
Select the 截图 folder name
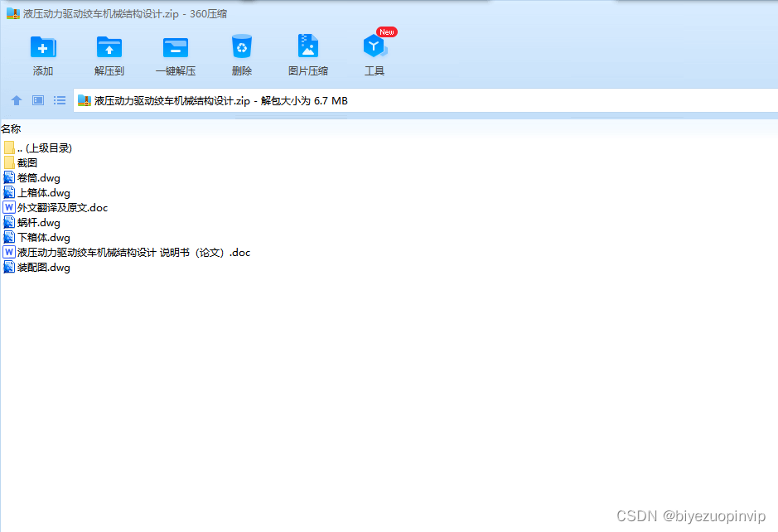point(27,162)
